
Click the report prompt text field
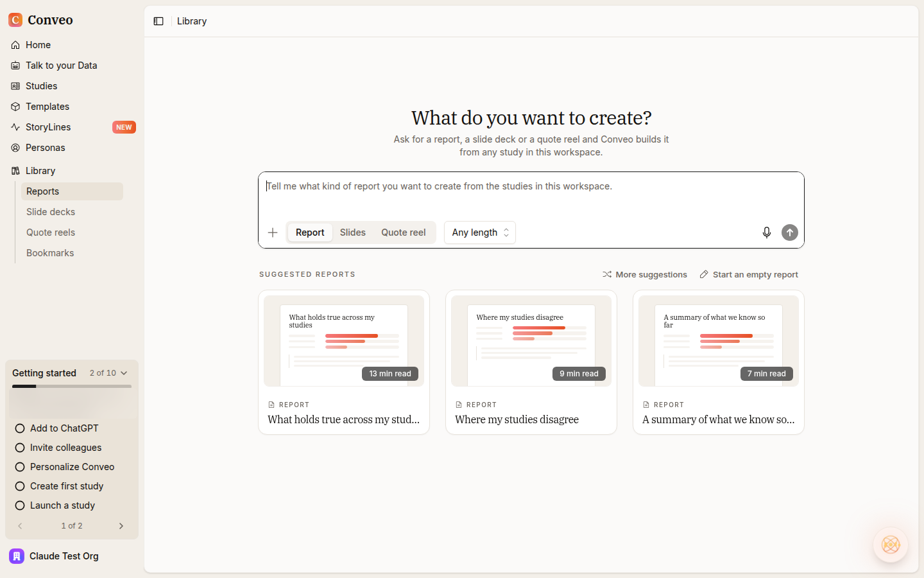pos(531,195)
